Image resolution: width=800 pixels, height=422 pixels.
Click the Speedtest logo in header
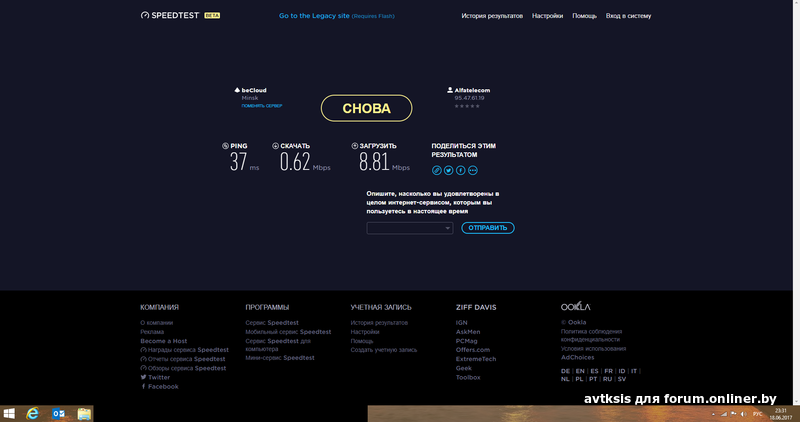coord(170,15)
